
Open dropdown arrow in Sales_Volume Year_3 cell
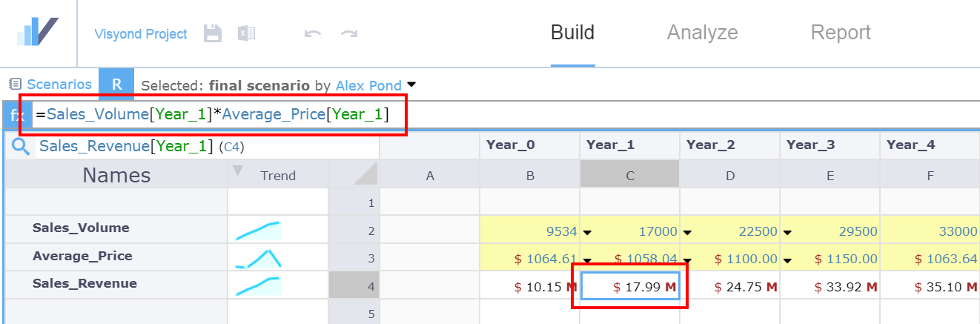coord(788,232)
